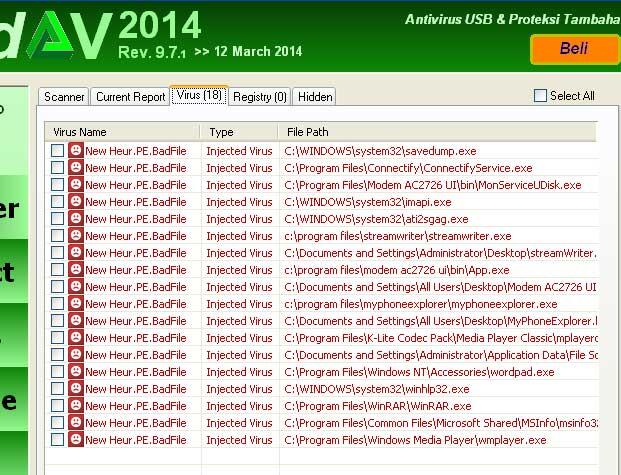Select the Desktop\streamWriter path entry
Viewport: 621px width, 475px height.
click(x=440, y=253)
